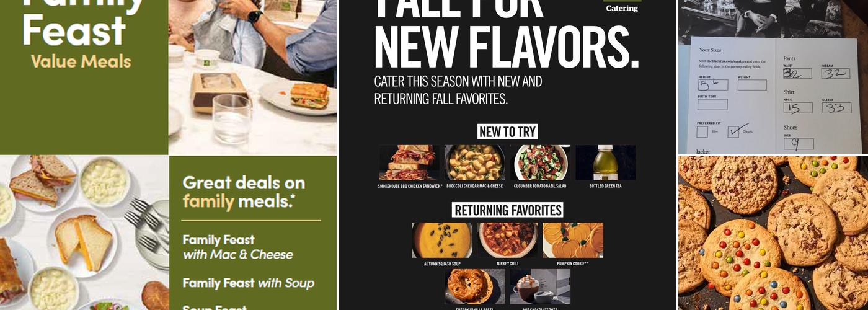868x310 pixels.
Task: Click the Family Feast with Soup option
Action: (x=248, y=283)
